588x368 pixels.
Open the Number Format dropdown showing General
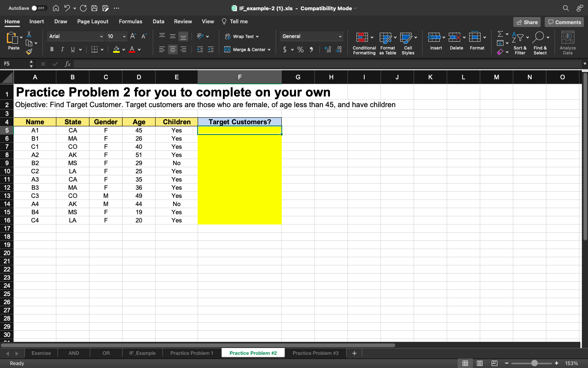tap(311, 36)
